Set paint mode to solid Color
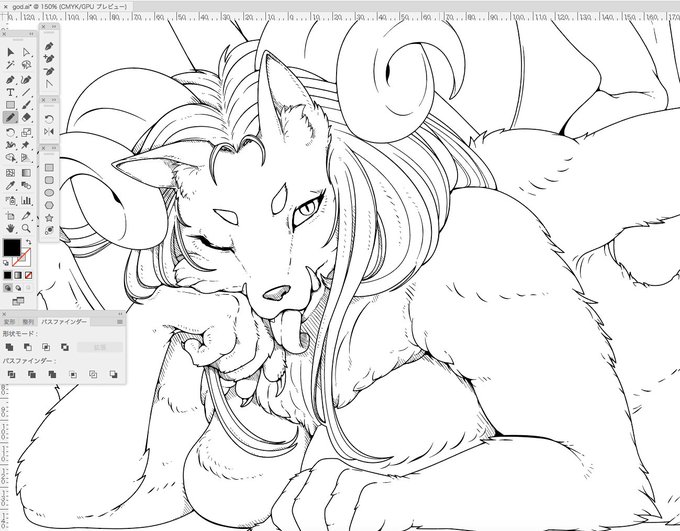Image resolution: width=680 pixels, height=531 pixels. pos(7,275)
